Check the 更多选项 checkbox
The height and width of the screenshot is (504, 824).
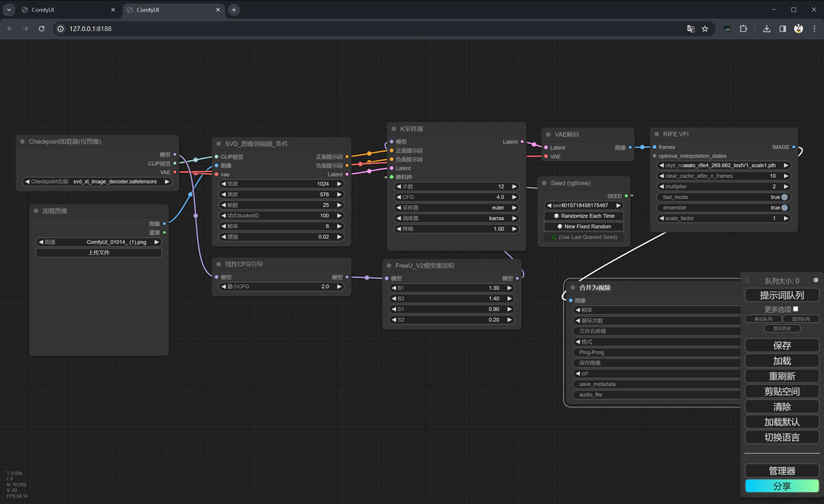tap(795, 309)
